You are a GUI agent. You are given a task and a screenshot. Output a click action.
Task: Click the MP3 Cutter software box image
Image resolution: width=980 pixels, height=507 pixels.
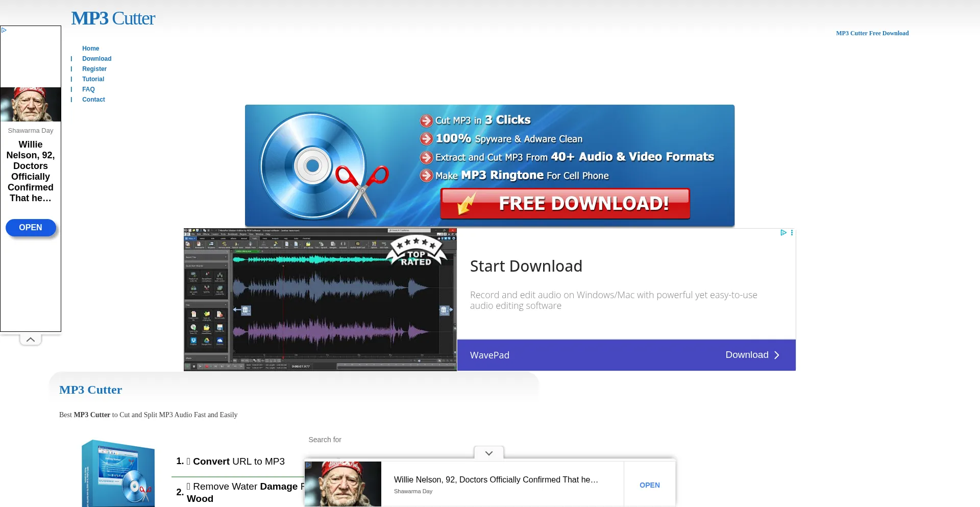pos(118,473)
